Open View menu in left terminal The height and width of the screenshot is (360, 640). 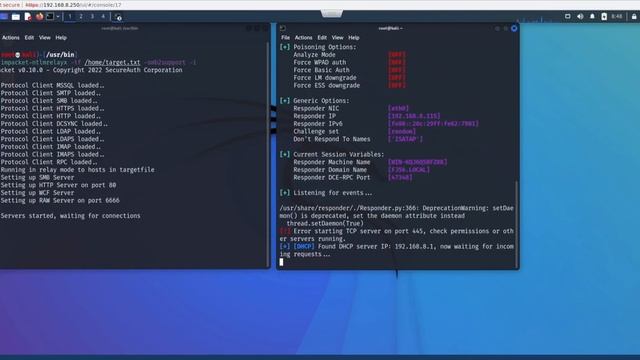coord(45,38)
